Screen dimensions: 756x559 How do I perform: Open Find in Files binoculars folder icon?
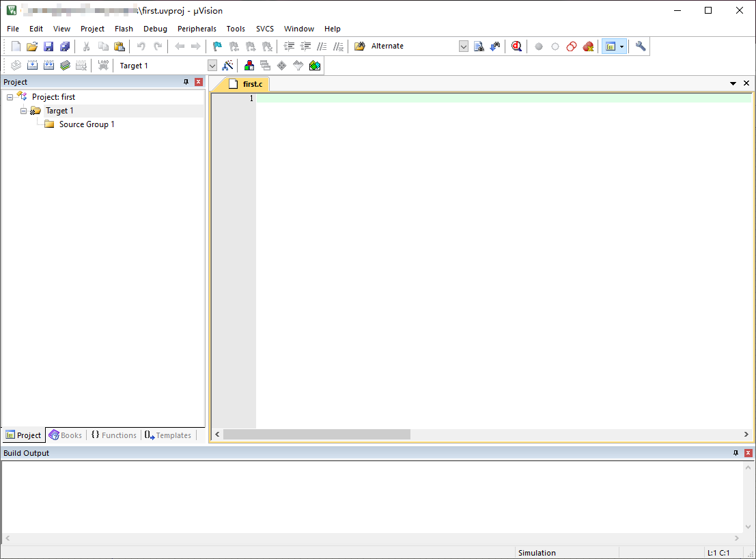[360, 46]
